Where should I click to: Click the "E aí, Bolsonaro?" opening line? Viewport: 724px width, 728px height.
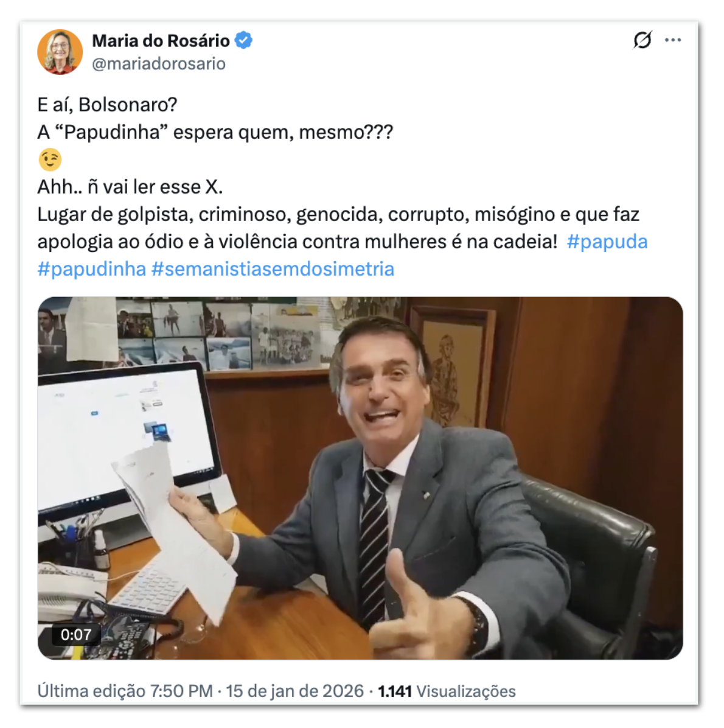[107, 105]
